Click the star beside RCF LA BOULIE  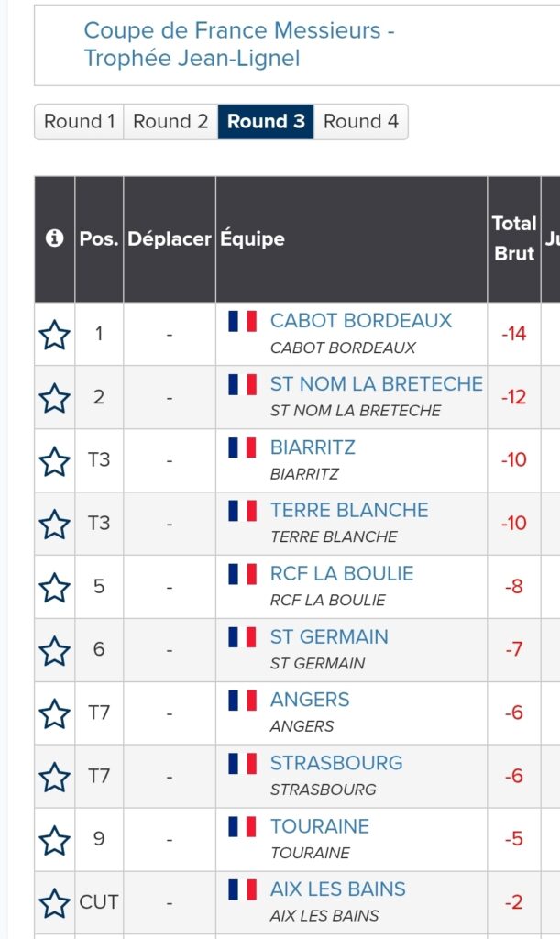point(55,588)
